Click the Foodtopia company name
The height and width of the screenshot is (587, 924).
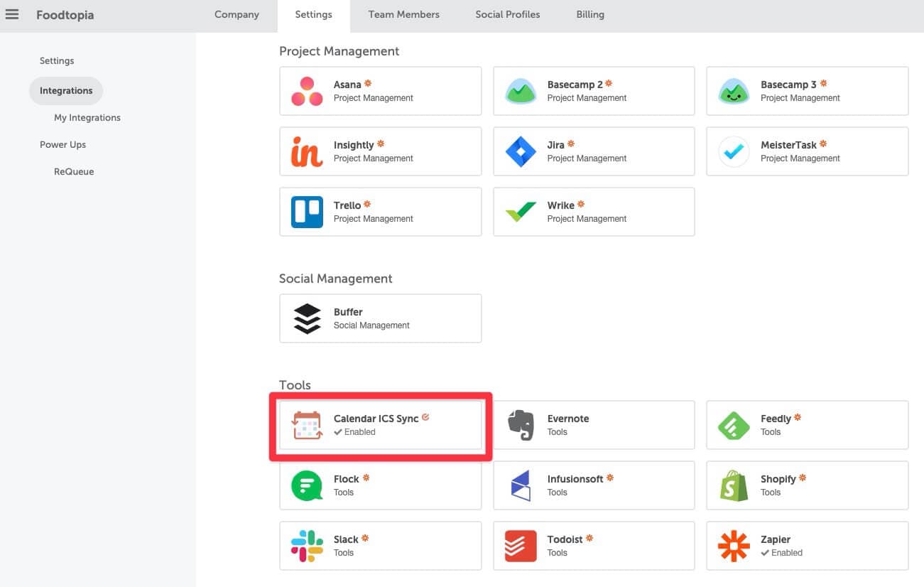click(x=65, y=15)
